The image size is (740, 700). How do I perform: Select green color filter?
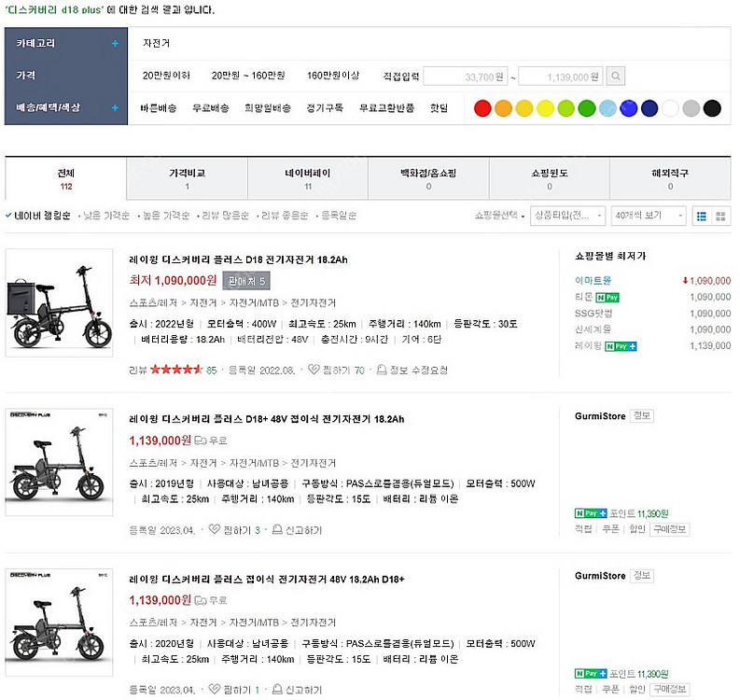[587, 108]
